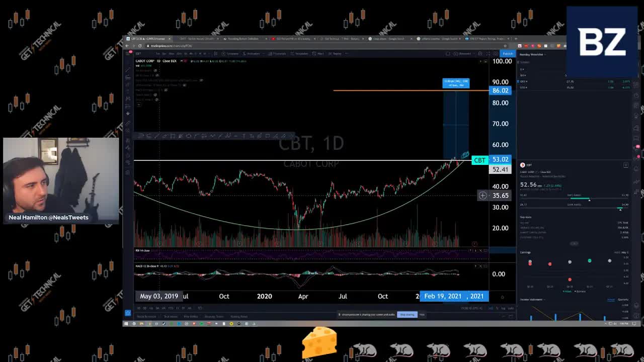644x362 pixels.
Task: Toggle visibility of the first indicator in legend
Action: coord(156,71)
